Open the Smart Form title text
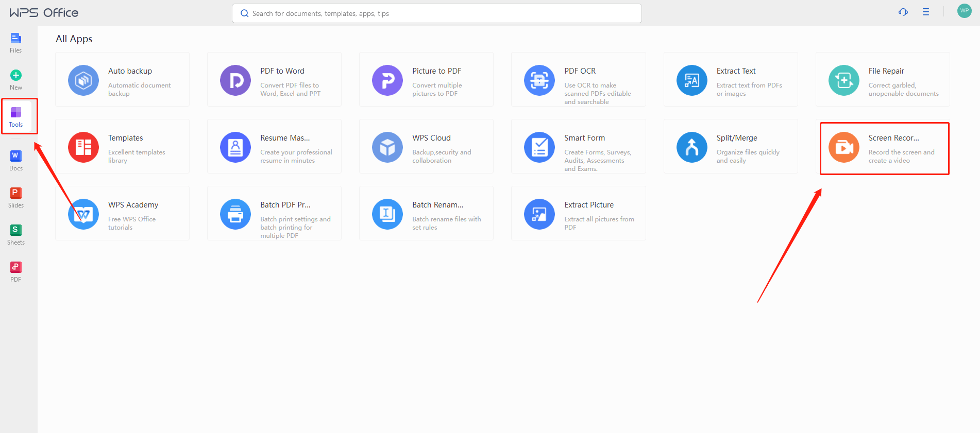 [x=585, y=138]
